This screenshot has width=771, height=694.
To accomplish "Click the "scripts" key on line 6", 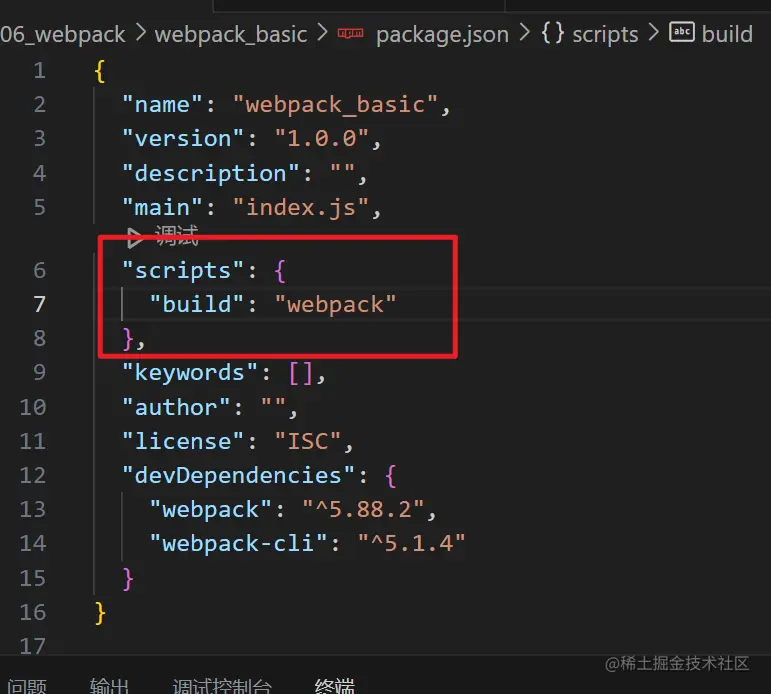I will (182, 271).
